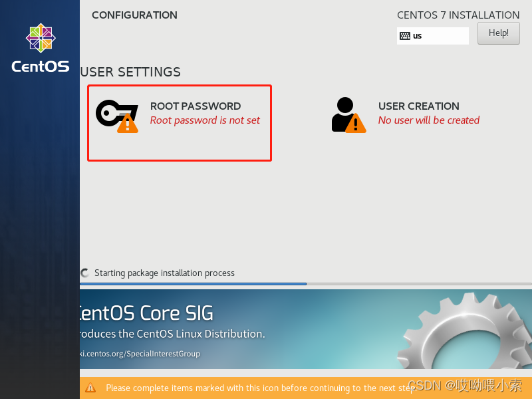This screenshot has height=399, width=532.
Task: Click the 'No user will be created' text
Action: (x=429, y=120)
